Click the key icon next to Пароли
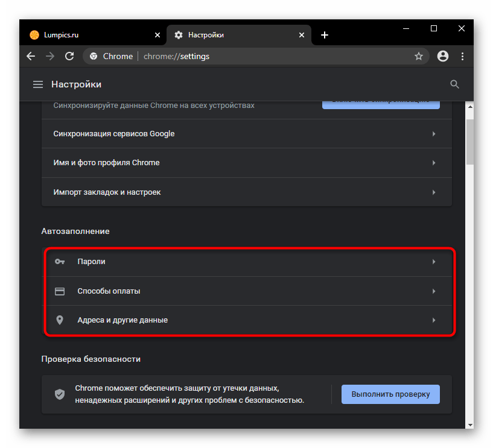Viewport: 493px width, 448px height. [x=59, y=262]
